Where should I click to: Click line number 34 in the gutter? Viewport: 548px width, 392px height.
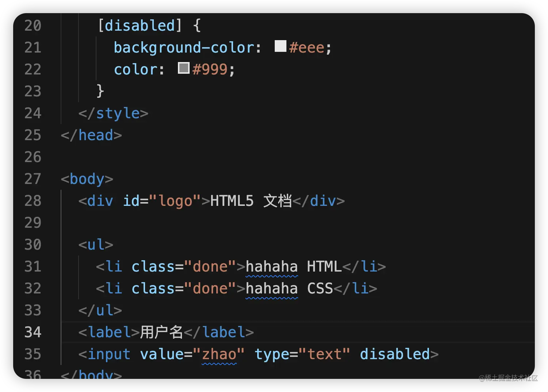click(33, 332)
